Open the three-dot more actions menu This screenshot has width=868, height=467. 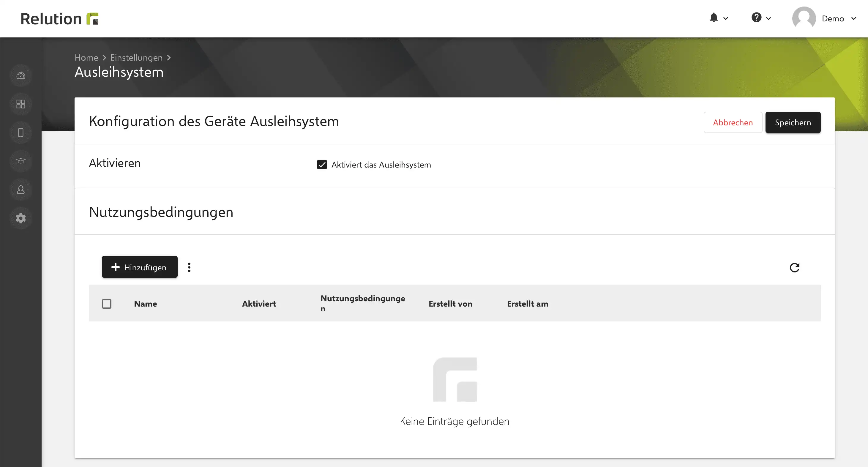tap(189, 267)
